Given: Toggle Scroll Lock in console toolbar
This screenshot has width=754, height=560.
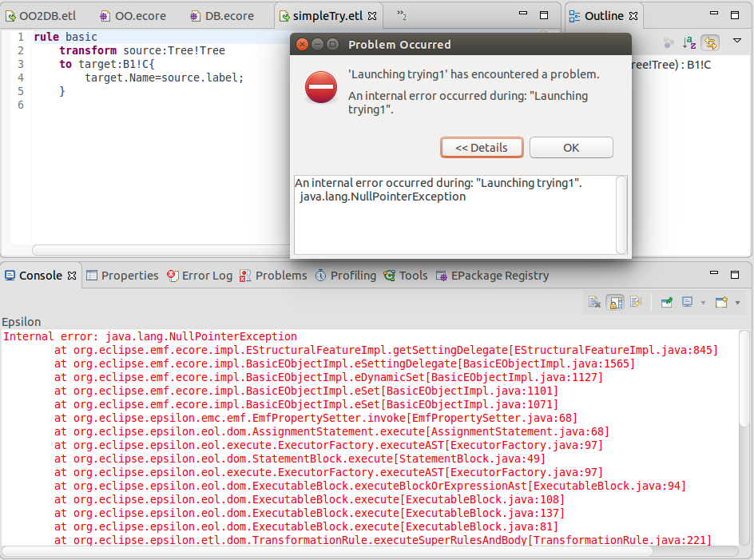Looking at the screenshot, I should pyautogui.click(x=616, y=302).
